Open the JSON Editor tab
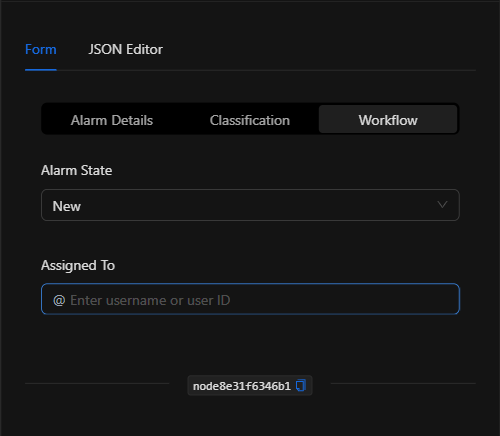This screenshot has width=500, height=436. pyautogui.click(x=125, y=50)
